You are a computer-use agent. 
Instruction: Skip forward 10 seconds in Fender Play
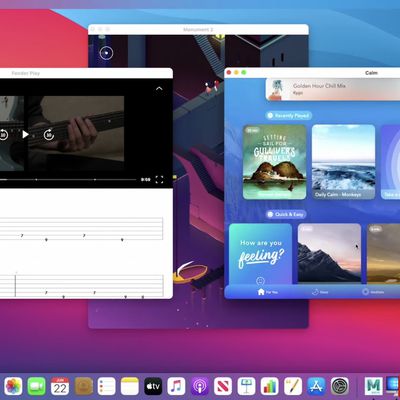[x=49, y=135]
